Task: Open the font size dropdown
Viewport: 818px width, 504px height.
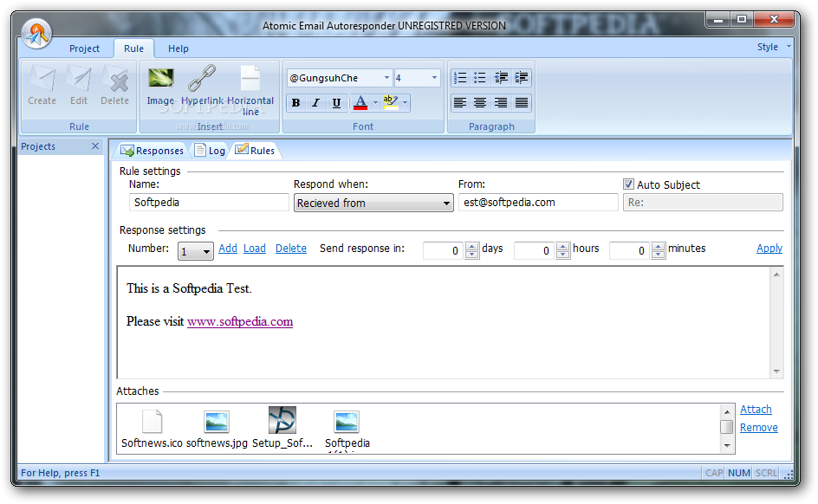Action: coord(434,78)
